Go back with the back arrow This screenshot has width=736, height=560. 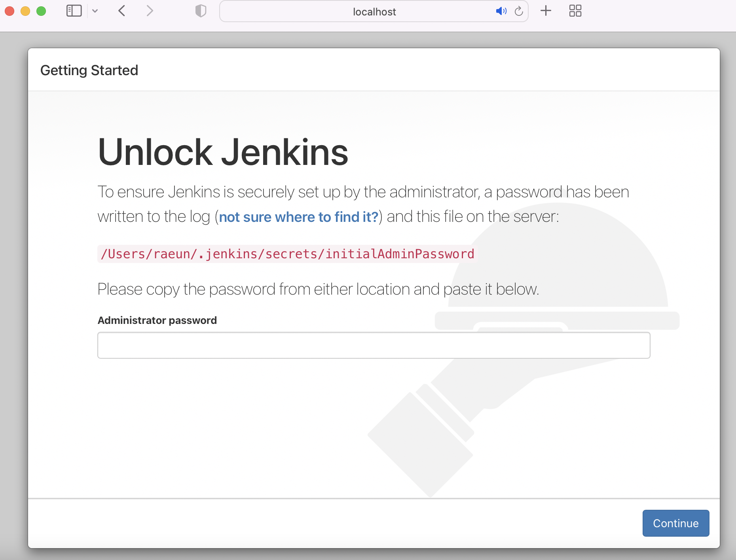(122, 11)
